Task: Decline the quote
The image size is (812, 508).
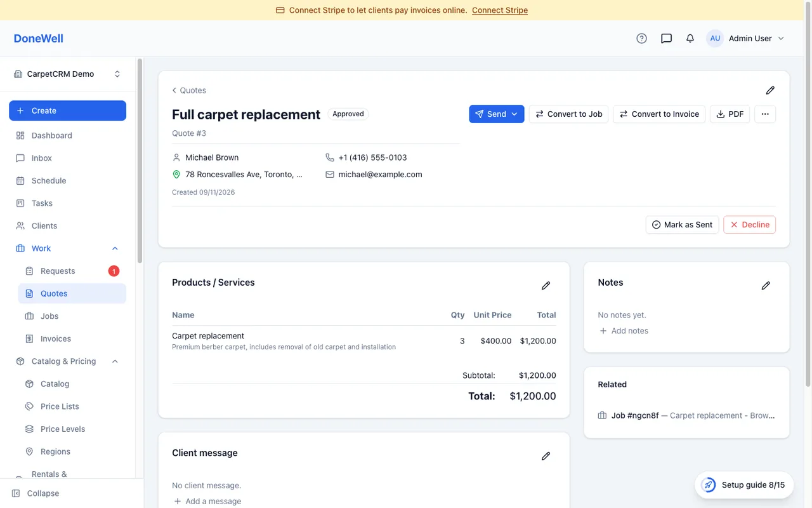Action: point(750,225)
